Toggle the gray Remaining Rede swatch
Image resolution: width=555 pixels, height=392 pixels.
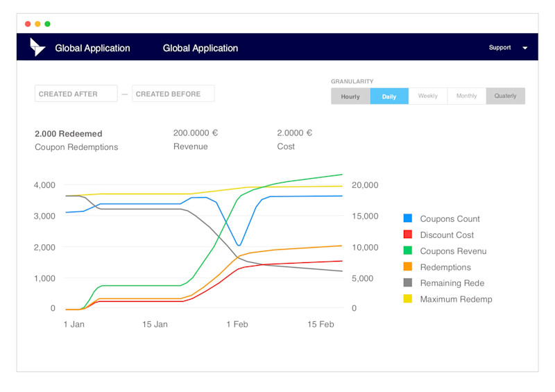pyautogui.click(x=408, y=282)
